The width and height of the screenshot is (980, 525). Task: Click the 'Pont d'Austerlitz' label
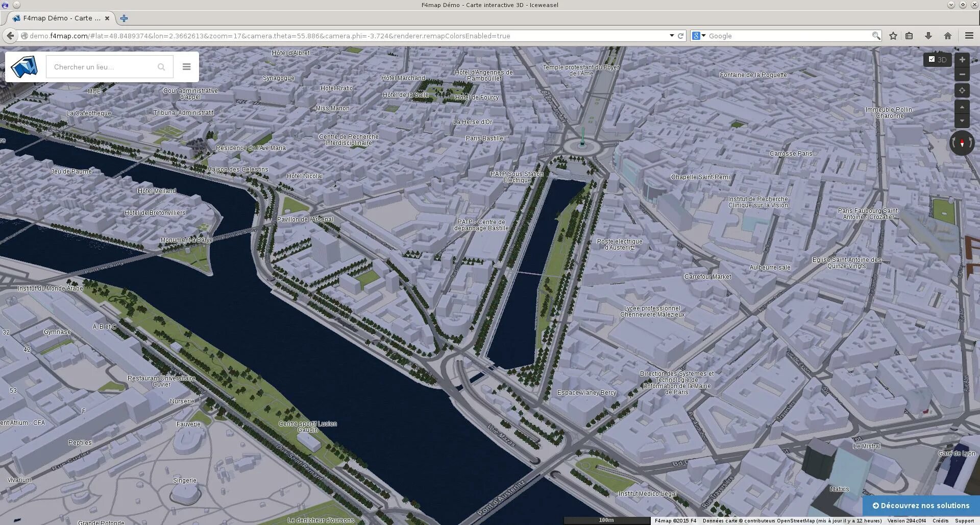[501, 497]
